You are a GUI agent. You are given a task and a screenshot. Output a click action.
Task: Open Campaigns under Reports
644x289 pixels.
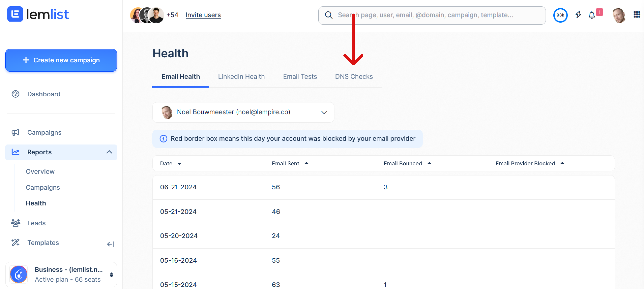pyautogui.click(x=43, y=187)
